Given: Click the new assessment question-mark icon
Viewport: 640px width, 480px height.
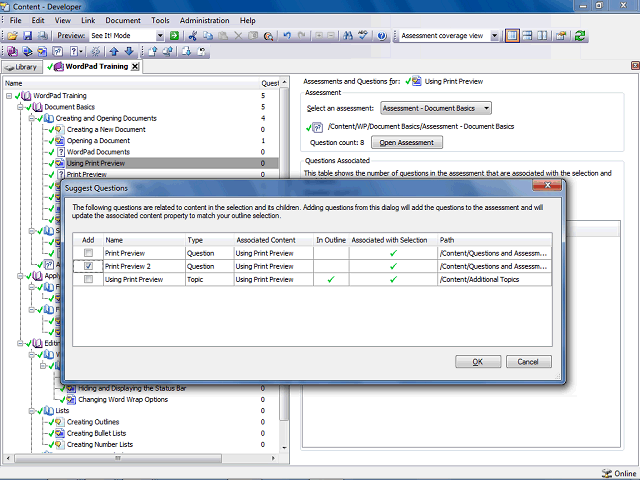Looking at the screenshot, I should click(58, 51).
